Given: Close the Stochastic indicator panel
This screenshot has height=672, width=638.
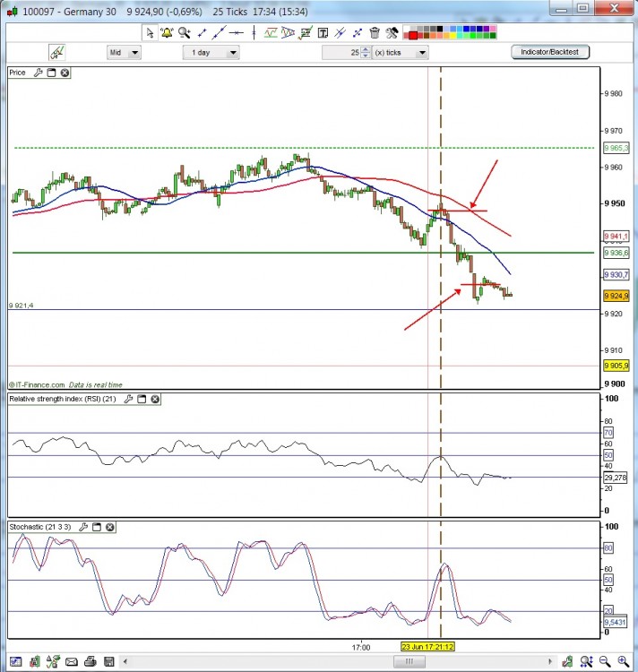Looking at the screenshot, I should point(110,527).
